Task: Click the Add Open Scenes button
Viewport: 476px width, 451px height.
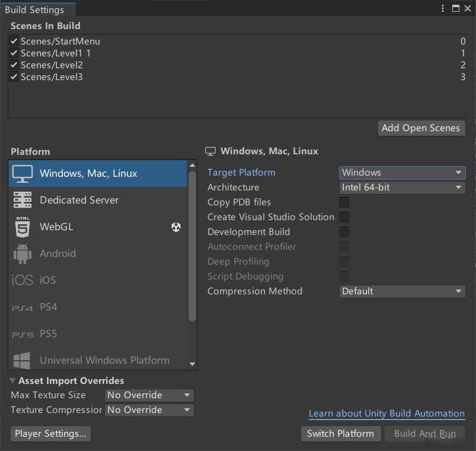Action: tap(421, 128)
